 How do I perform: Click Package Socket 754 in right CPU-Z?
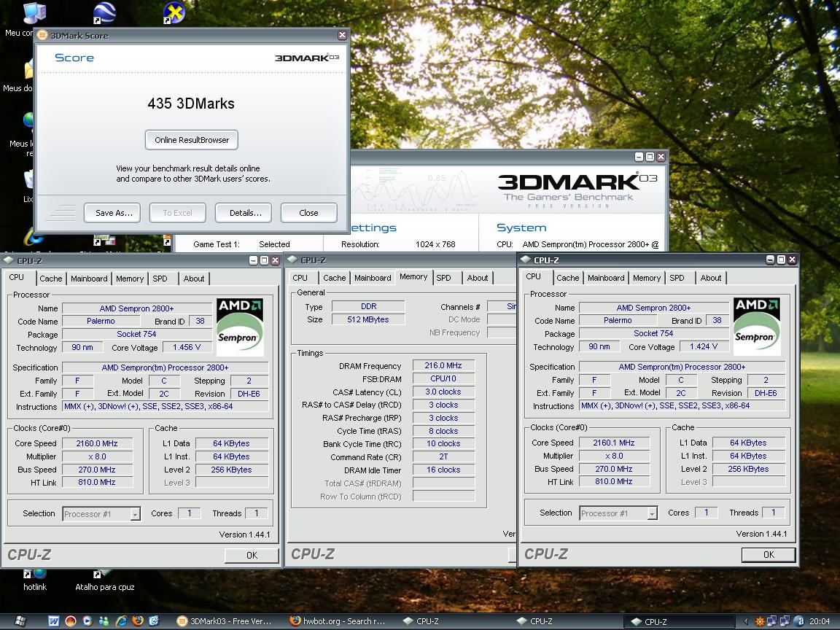(653, 333)
